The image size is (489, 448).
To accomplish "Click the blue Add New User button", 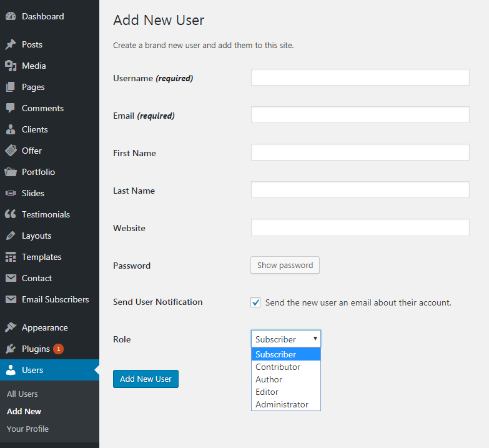I will (x=146, y=379).
